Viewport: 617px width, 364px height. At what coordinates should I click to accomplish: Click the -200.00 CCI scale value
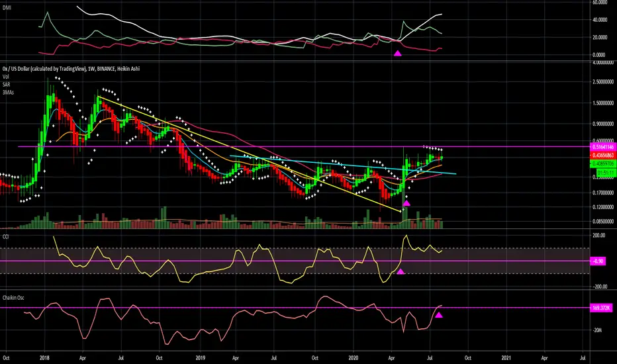point(599,287)
